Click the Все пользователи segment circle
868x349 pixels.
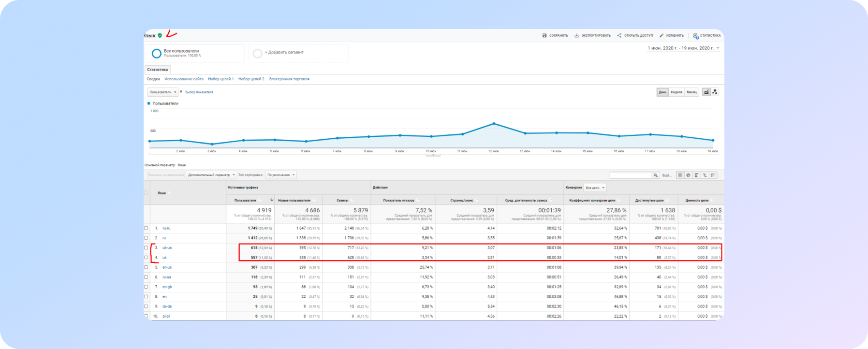156,53
